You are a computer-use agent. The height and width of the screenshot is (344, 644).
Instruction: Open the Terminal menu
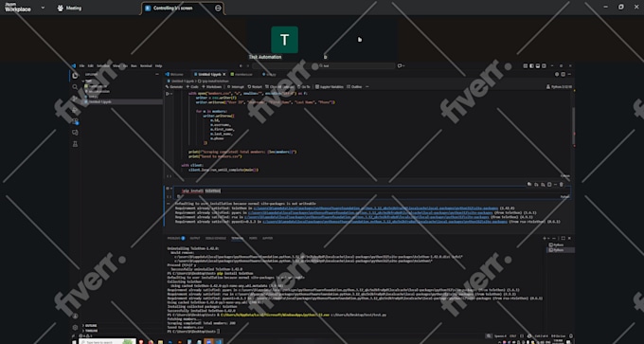[x=146, y=65]
